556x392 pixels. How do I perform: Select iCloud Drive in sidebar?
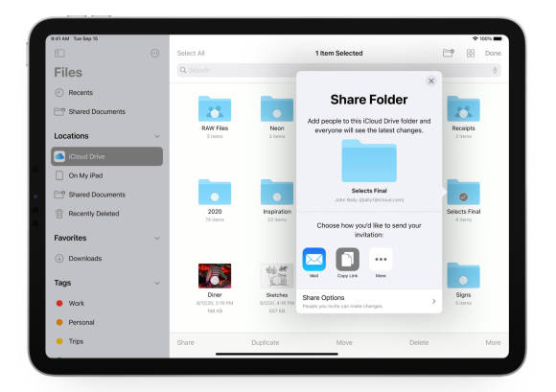(107, 156)
